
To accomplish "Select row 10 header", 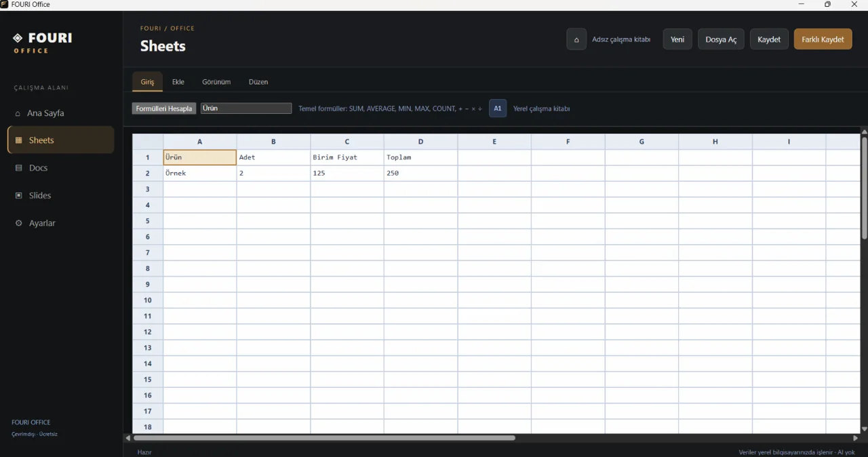I will point(148,300).
